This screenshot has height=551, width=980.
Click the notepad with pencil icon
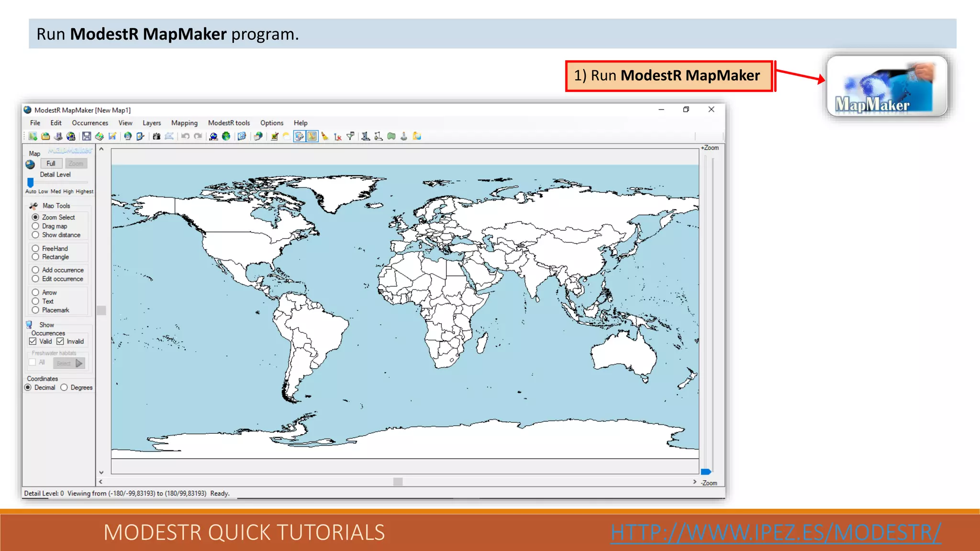tap(274, 136)
